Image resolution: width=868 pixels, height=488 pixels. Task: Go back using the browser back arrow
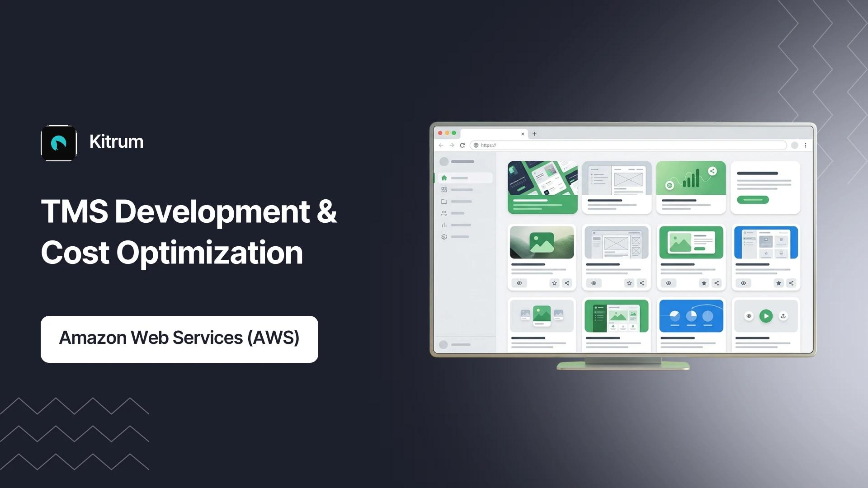point(441,145)
